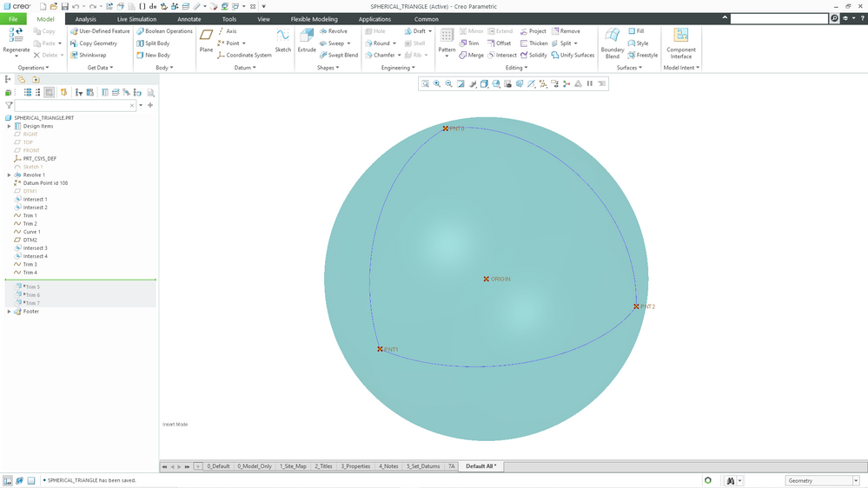Click the Zoom In graphics icon
Image resolution: width=868 pixels, height=488 pixels.
click(x=437, y=83)
